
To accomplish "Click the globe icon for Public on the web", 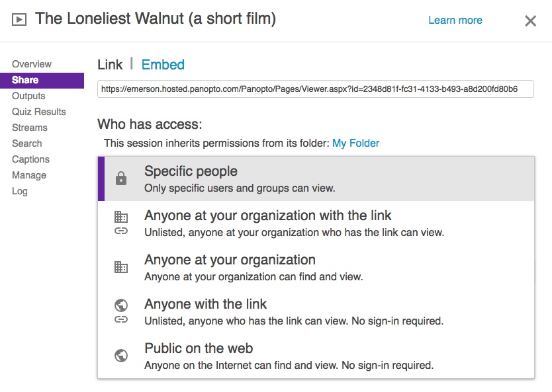I will tap(121, 356).
